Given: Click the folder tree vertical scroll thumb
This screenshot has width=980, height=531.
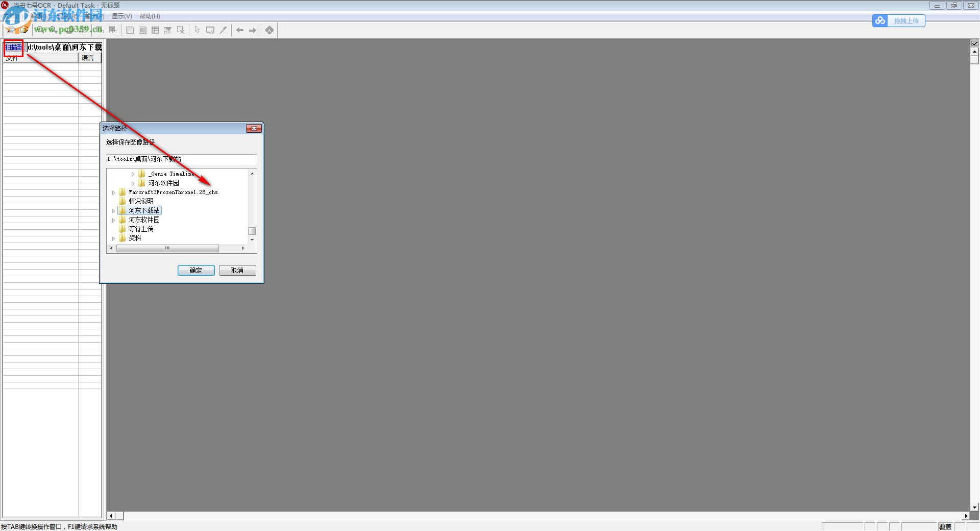Looking at the screenshot, I should (x=252, y=231).
